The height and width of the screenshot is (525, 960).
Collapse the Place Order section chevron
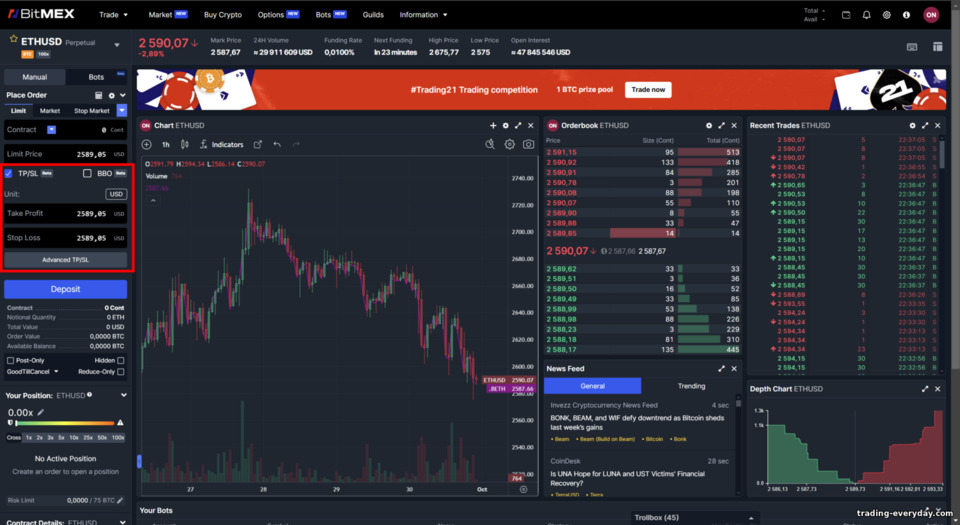point(123,95)
